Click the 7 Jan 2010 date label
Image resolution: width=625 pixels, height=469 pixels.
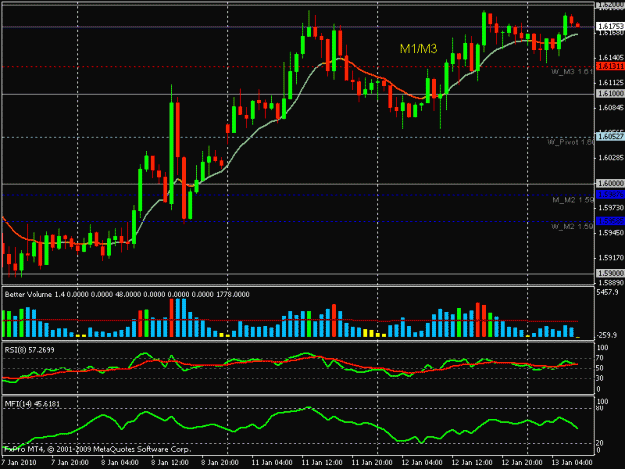(18, 463)
